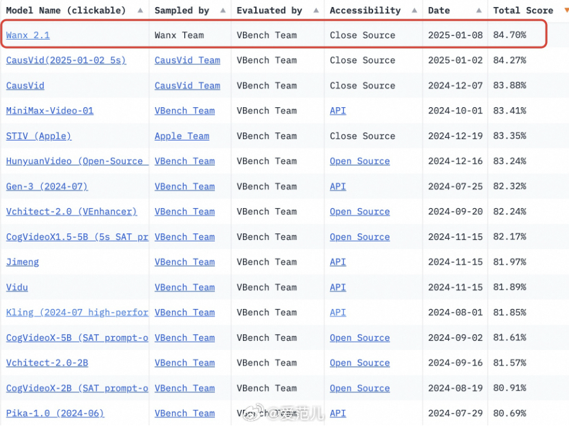
Task: Click the API link in Kling row
Action: [x=338, y=312]
